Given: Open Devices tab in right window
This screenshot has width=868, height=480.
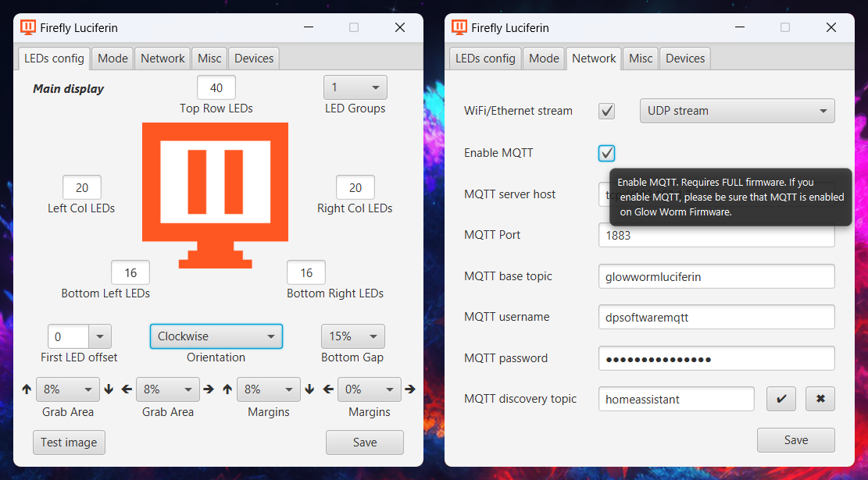Looking at the screenshot, I should tap(685, 59).
